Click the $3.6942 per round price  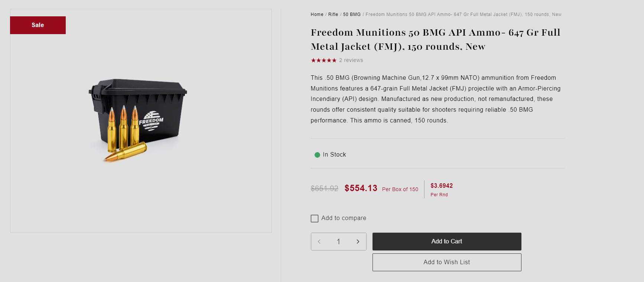[442, 186]
